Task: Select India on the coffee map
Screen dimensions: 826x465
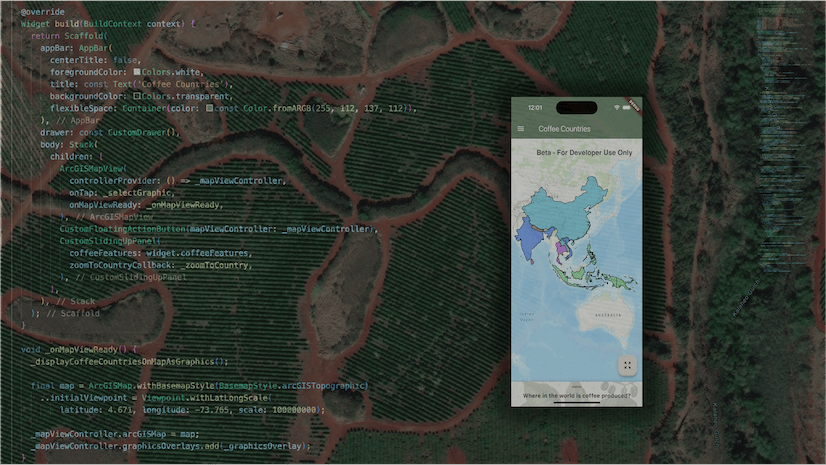Action: tap(529, 240)
